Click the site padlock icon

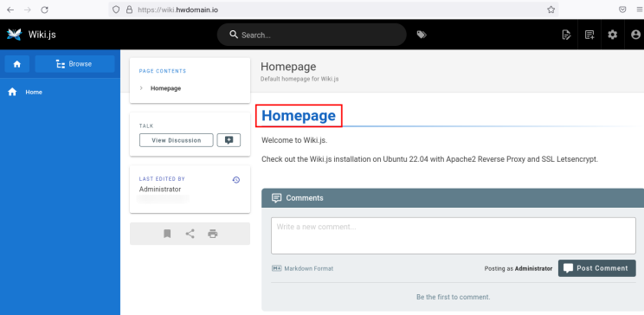coord(130,10)
